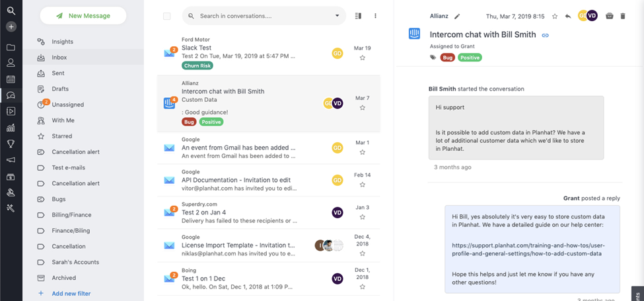Click the Intercom logo in conversation header

pos(414,34)
